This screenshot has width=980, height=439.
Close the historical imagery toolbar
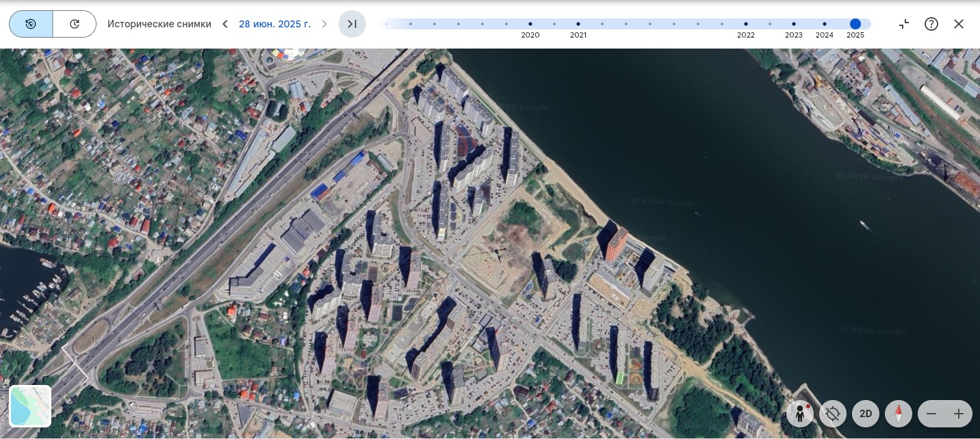(x=959, y=24)
